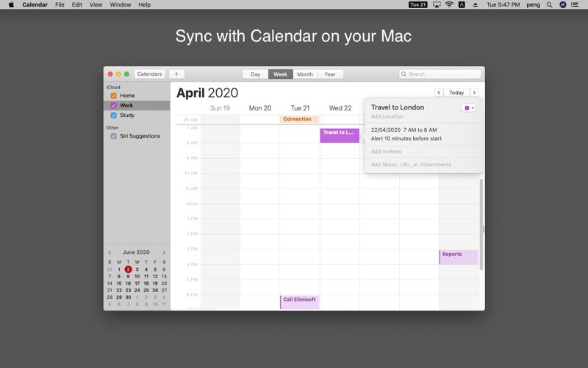The width and height of the screenshot is (588, 368).
Task: Click the Search field
Action: coord(440,74)
